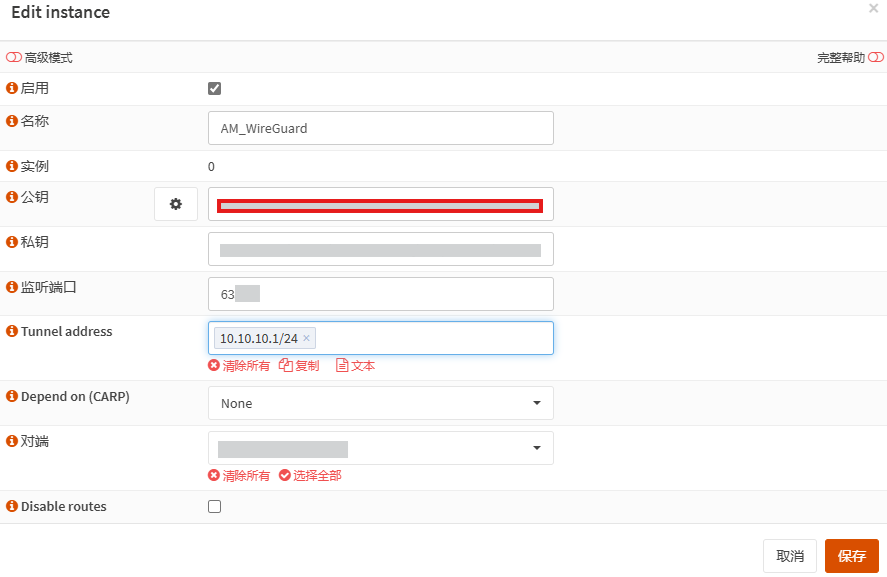
Task: Click info icon beside 名称 label
Action: (x=12, y=121)
